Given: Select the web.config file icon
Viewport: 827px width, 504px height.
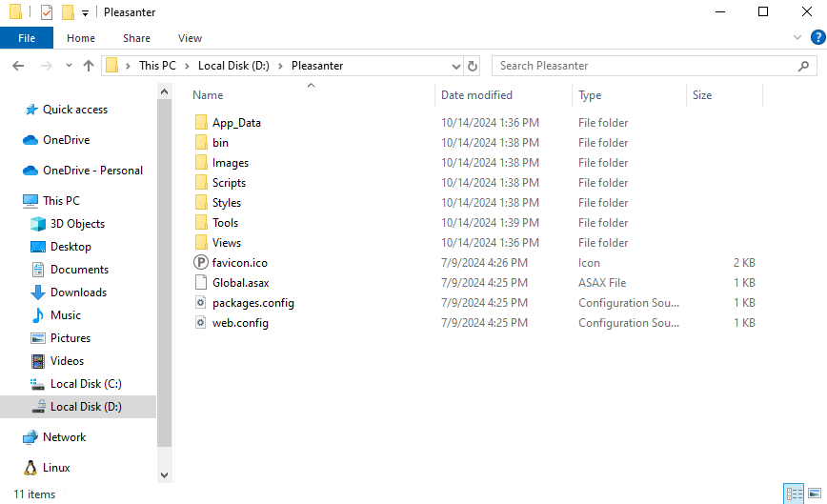Looking at the screenshot, I should (201, 323).
